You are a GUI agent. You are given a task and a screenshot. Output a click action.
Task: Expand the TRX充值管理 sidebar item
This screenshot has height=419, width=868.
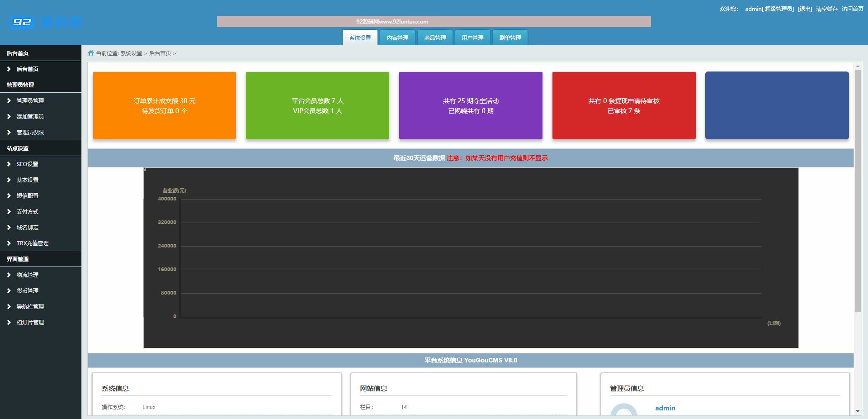[x=32, y=243]
